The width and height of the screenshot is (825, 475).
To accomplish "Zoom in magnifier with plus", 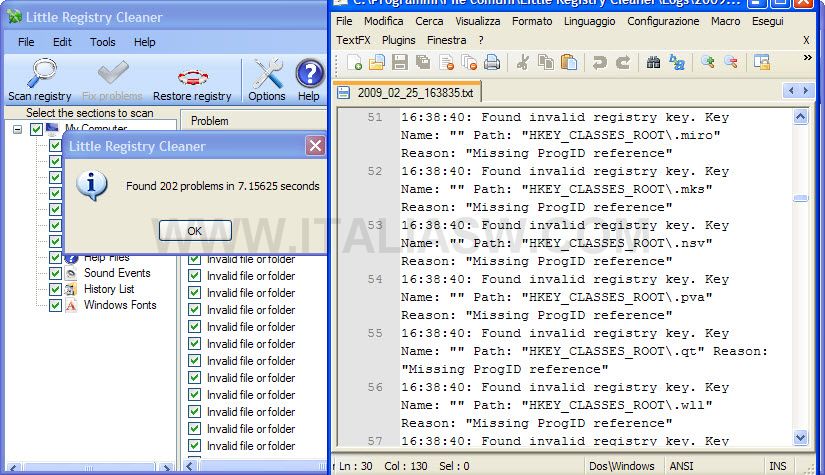I will (708, 63).
